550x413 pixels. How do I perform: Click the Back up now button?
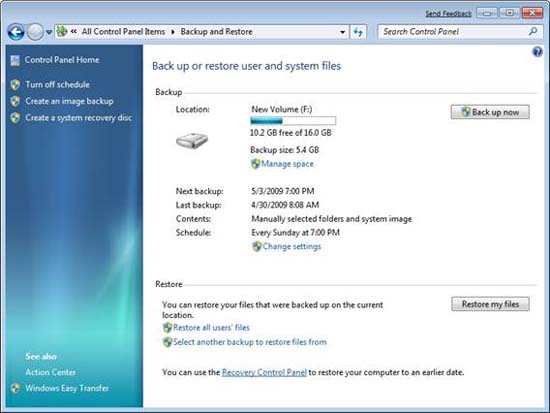(490, 112)
